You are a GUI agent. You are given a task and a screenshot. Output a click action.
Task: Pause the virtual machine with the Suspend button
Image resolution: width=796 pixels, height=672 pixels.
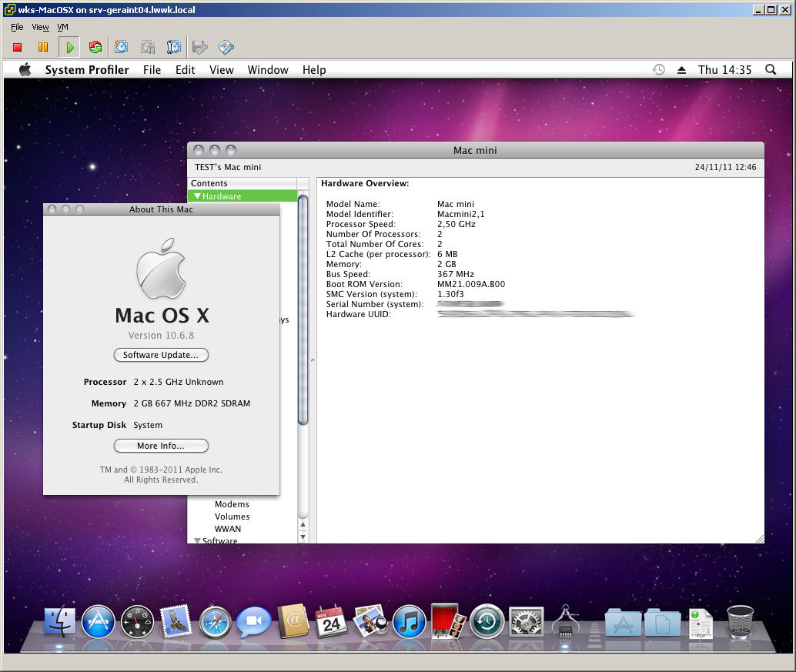tap(43, 47)
